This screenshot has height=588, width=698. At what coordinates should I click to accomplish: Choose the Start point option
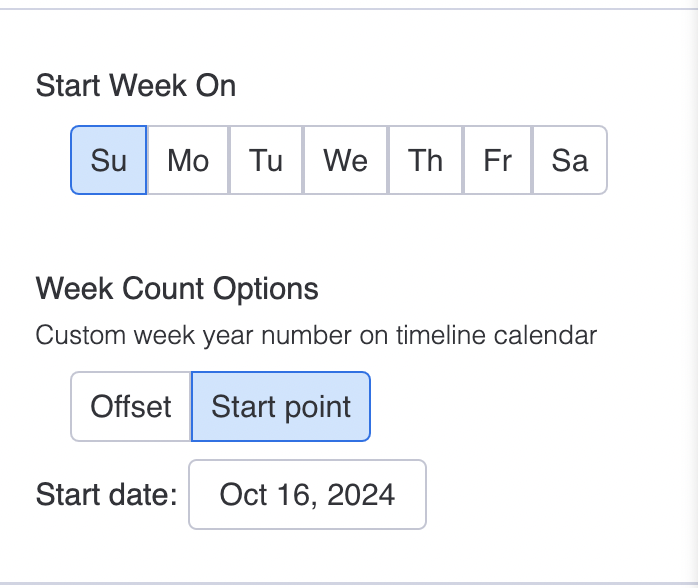281,407
